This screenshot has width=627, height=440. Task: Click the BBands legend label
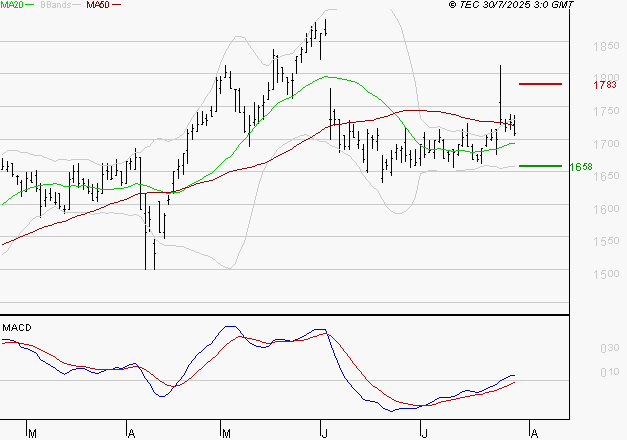coord(56,5)
